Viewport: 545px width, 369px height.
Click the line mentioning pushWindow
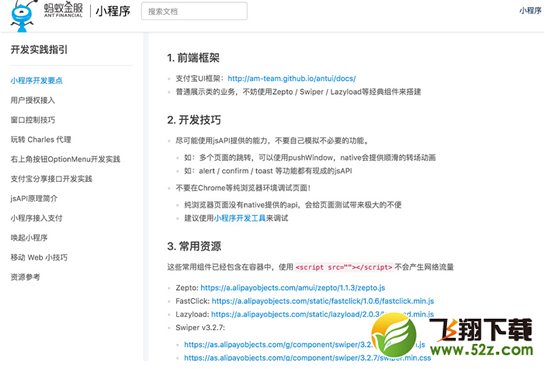click(x=310, y=158)
